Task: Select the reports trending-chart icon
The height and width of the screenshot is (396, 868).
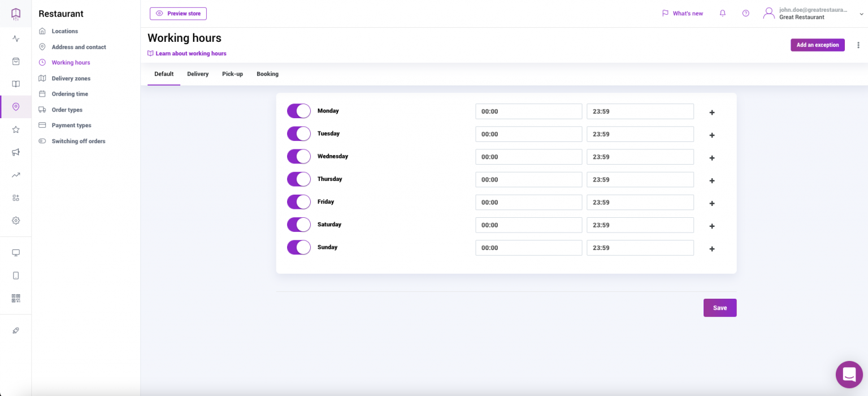Action: [x=15, y=174]
